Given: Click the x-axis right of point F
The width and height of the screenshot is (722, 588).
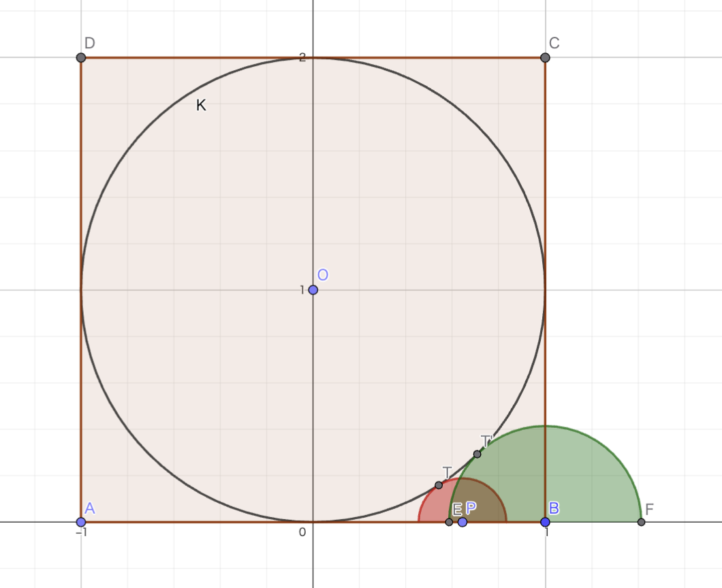Looking at the screenshot, I should (688, 523).
